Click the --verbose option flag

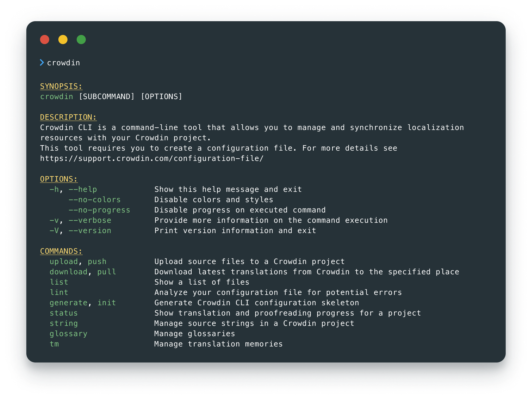90,220
